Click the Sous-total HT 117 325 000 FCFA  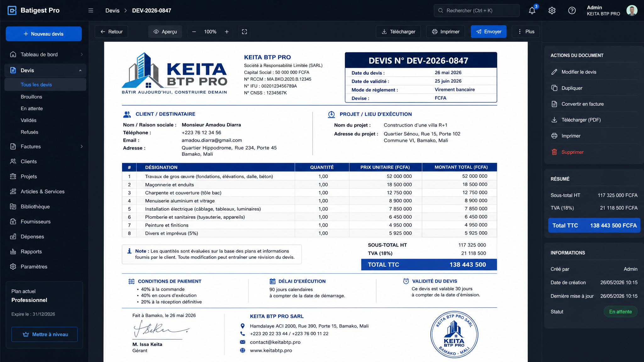point(594,195)
